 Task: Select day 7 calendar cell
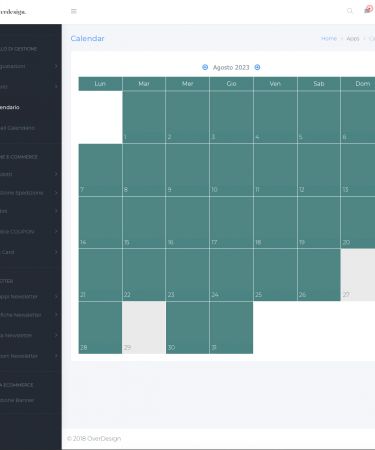coord(100,170)
